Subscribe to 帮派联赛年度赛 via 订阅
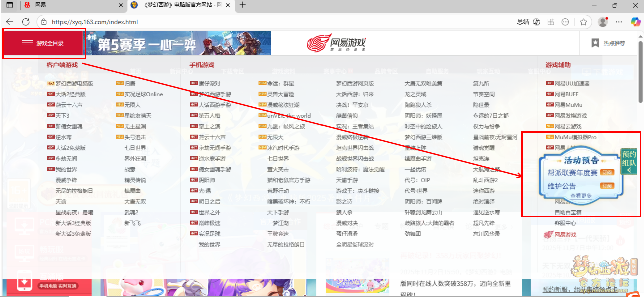 coord(607,173)
